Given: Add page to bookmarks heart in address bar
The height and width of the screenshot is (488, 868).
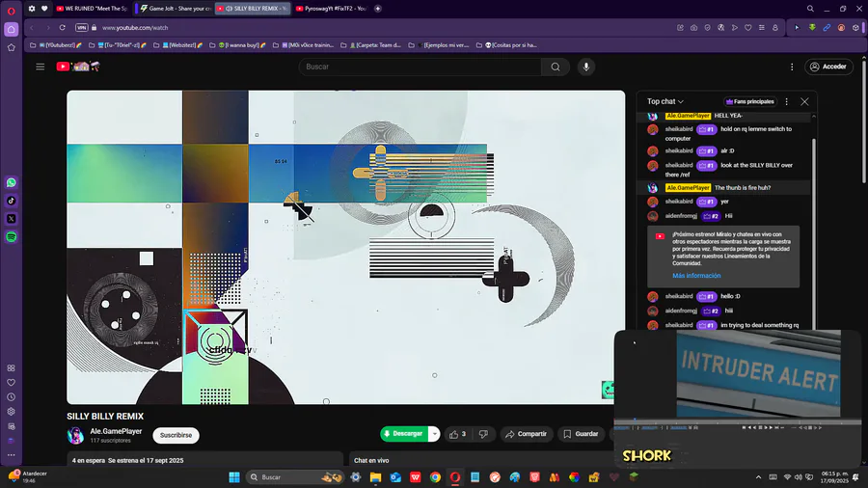Looking at the screenshot, I should tap(747, 28).
